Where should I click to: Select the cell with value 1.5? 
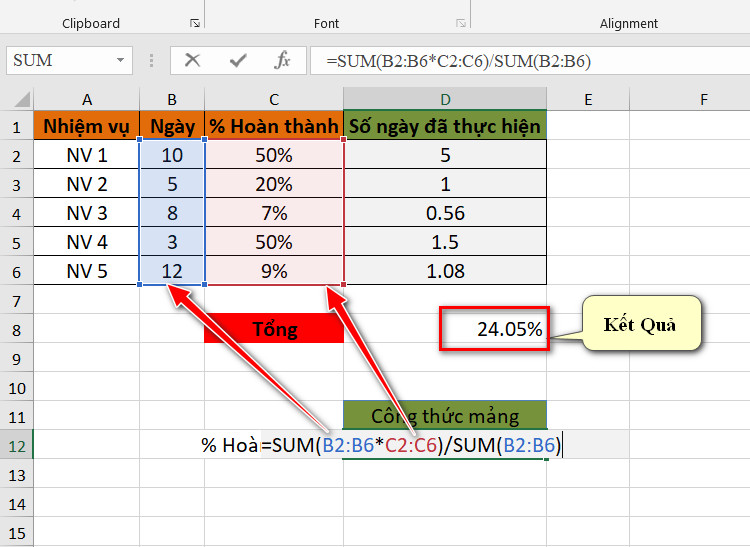coord(445,242)
